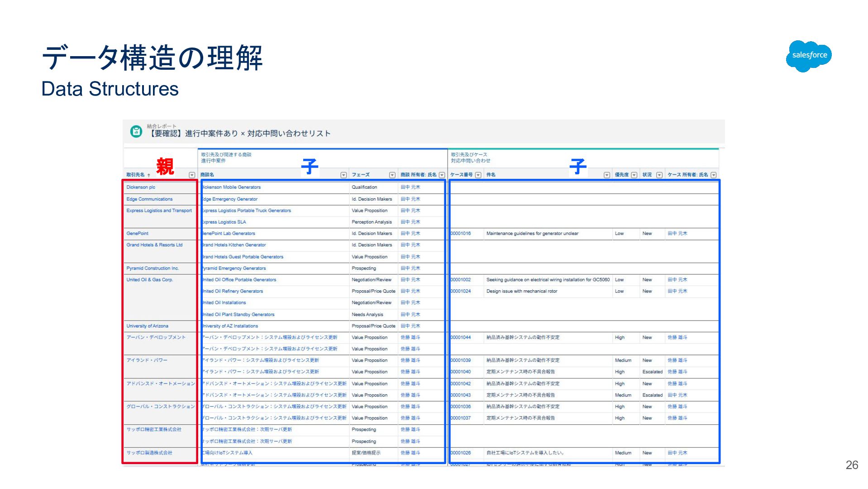Click the United Oil Installations opportunity
The height and width of the screenshot is (489, 868).
coord(224,303)
